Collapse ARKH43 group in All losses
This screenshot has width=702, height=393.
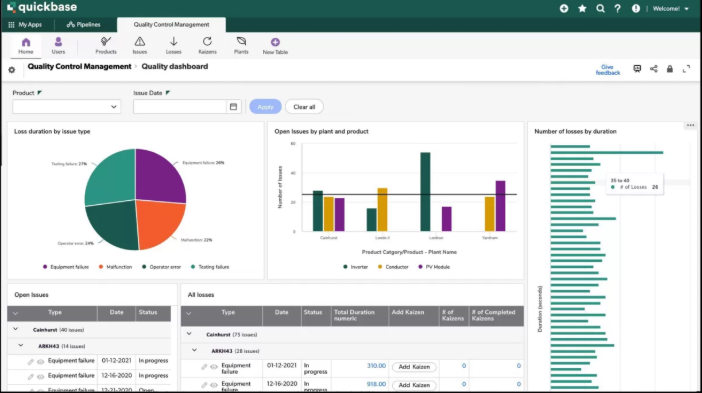[194, 350]
